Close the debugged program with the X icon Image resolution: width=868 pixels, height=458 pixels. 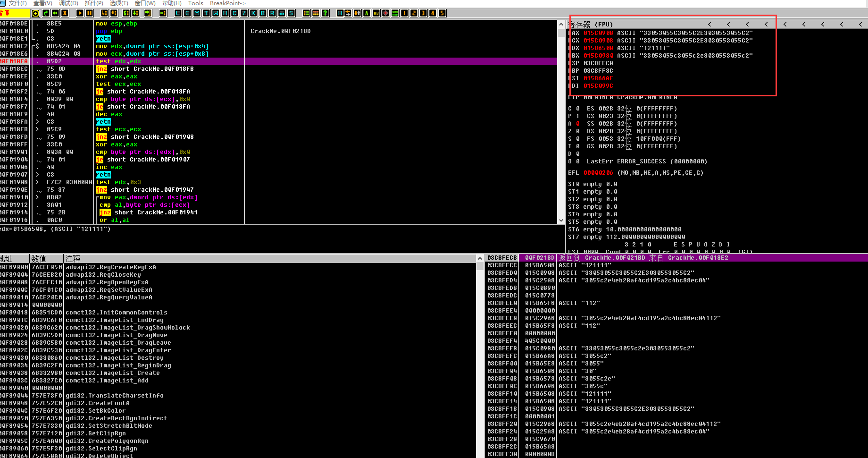[x=65, y=13]
